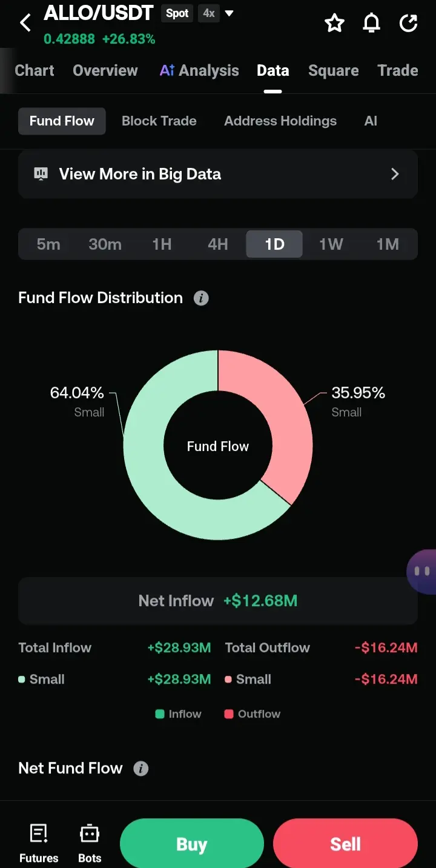This screenshot has height=868, width=436.
Task: Open the floating assistant bubble
Action: [x=422, y=571]
